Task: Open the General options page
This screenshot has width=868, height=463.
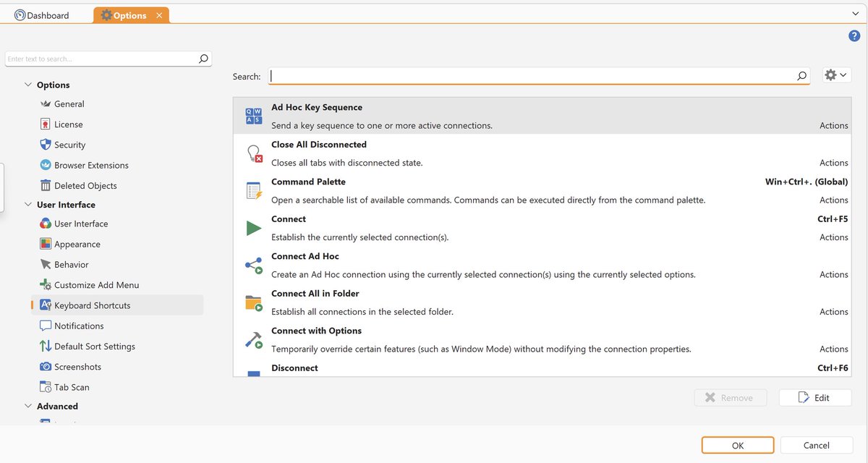Action: coord(69,104)
